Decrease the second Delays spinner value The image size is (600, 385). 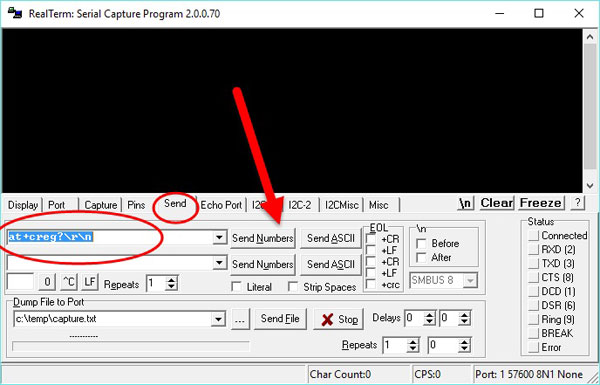tap(464, 322)
